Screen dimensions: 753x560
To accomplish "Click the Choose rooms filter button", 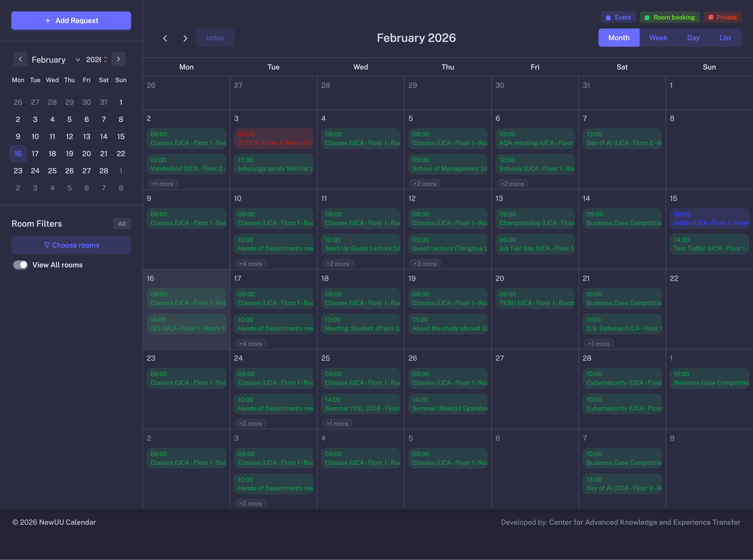I will [x=71, y=245].
